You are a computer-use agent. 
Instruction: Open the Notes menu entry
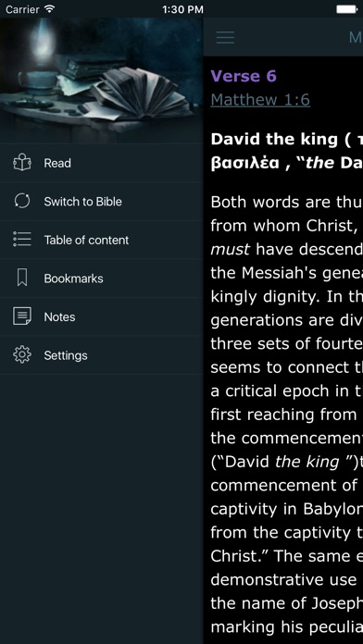click(102, 316)
